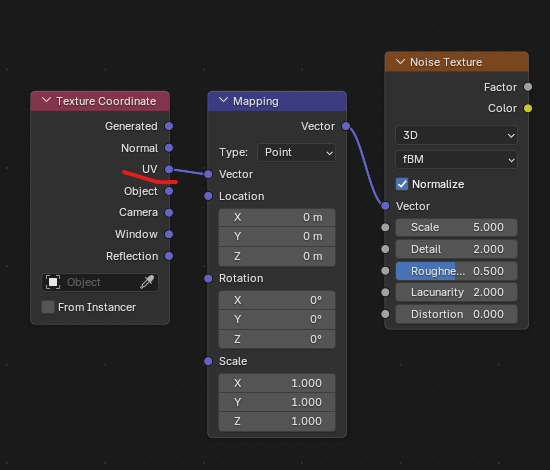550x470 pixels.
Task: Click the Detail 2.000 field
Action: (456, 249)
